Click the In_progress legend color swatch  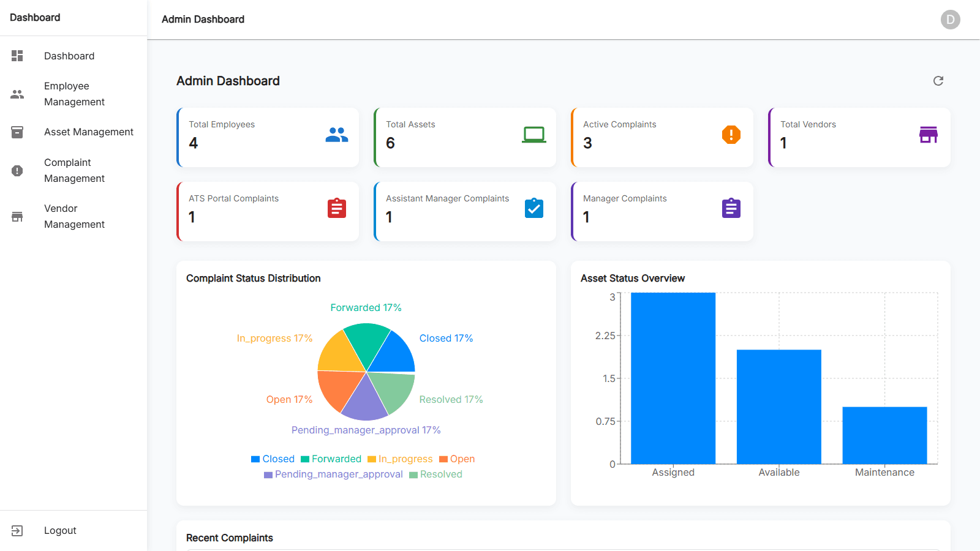[x=372, y=459]
